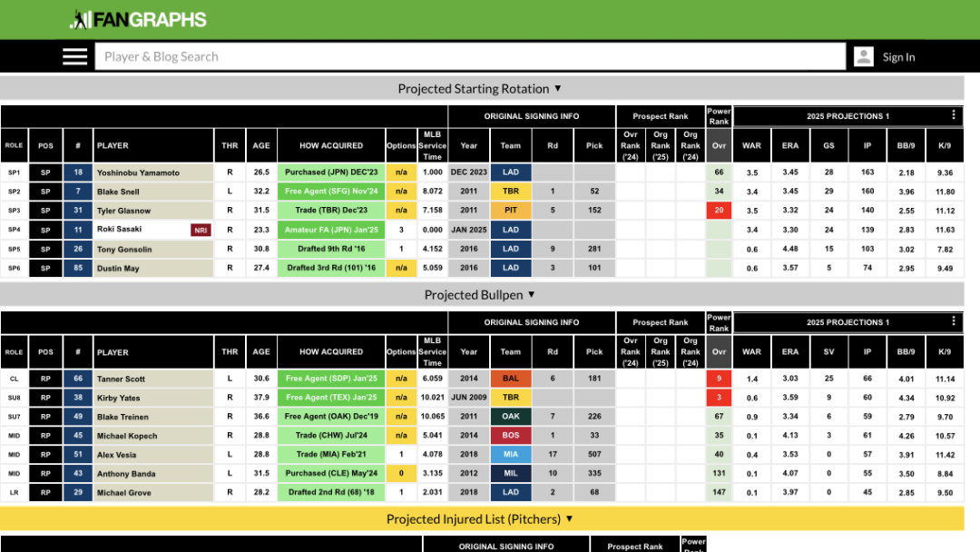Open Alex Vesia's player page
The width and height of the screenshot is (980, 552).
[116, 455]
